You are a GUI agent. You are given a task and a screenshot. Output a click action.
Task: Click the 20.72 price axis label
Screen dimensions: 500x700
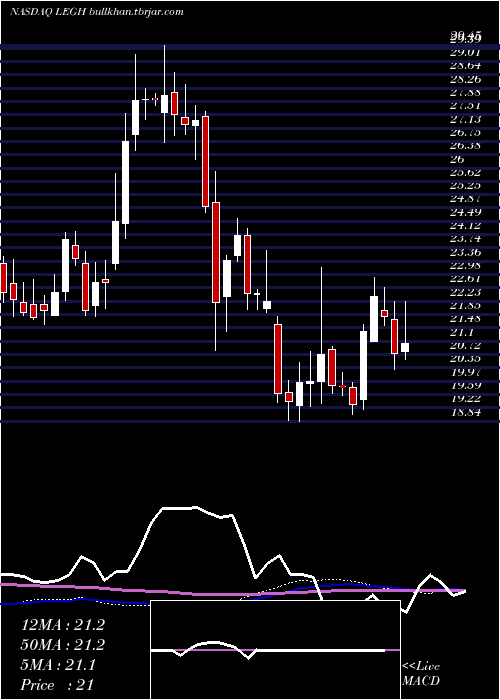pos(466,346)
